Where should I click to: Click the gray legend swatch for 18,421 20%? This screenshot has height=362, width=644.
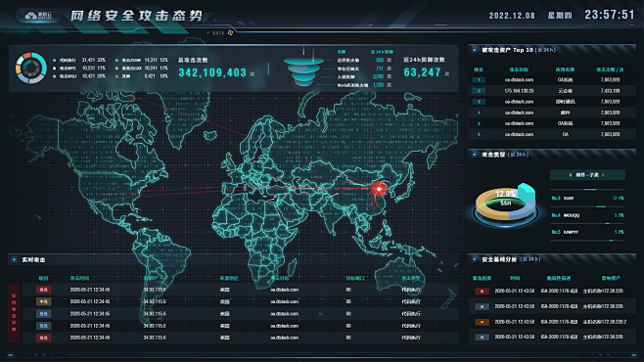point(54,76)
